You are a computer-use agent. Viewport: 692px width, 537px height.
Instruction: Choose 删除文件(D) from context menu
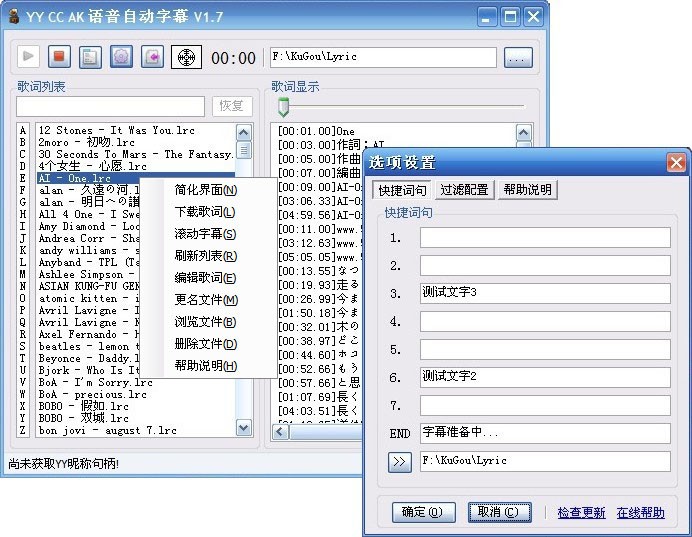pos(206,344)
